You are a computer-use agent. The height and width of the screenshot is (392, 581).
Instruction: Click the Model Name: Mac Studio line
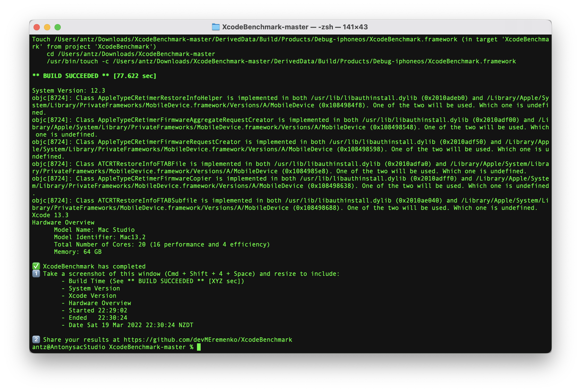[x=94, y=230]
